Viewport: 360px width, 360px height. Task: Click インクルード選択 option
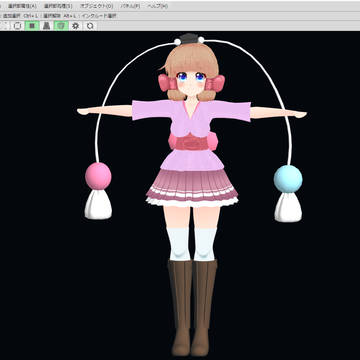click(100, 16)
